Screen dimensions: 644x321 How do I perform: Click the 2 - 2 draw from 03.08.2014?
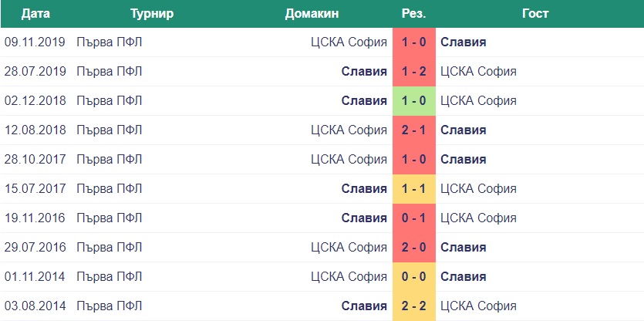414,306
